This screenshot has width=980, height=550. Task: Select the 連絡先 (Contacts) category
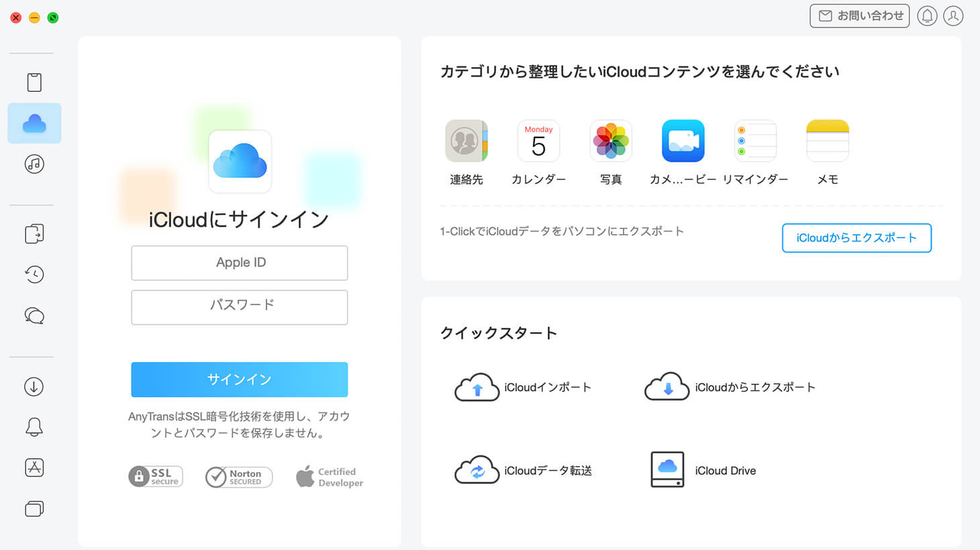click(x=466, y=141)
